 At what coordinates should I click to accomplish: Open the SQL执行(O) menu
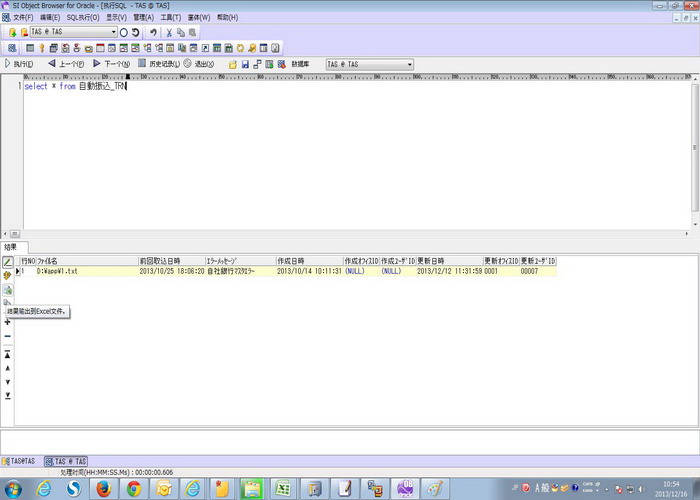(83, 17)
